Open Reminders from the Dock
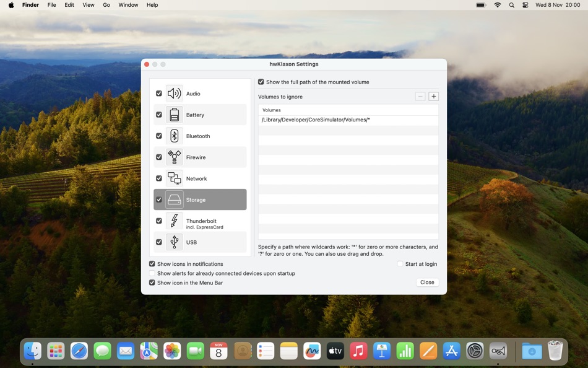588x368 pixels. point(266,351)
